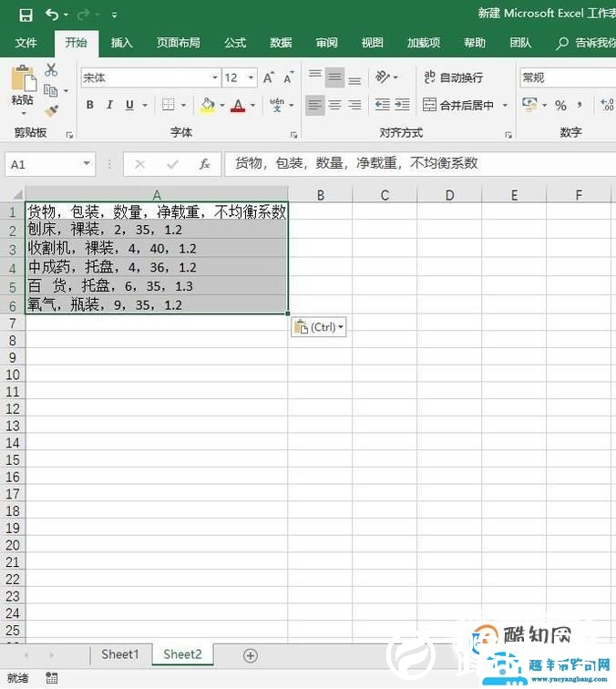Select column B header
616x689 pixels.
321,195
